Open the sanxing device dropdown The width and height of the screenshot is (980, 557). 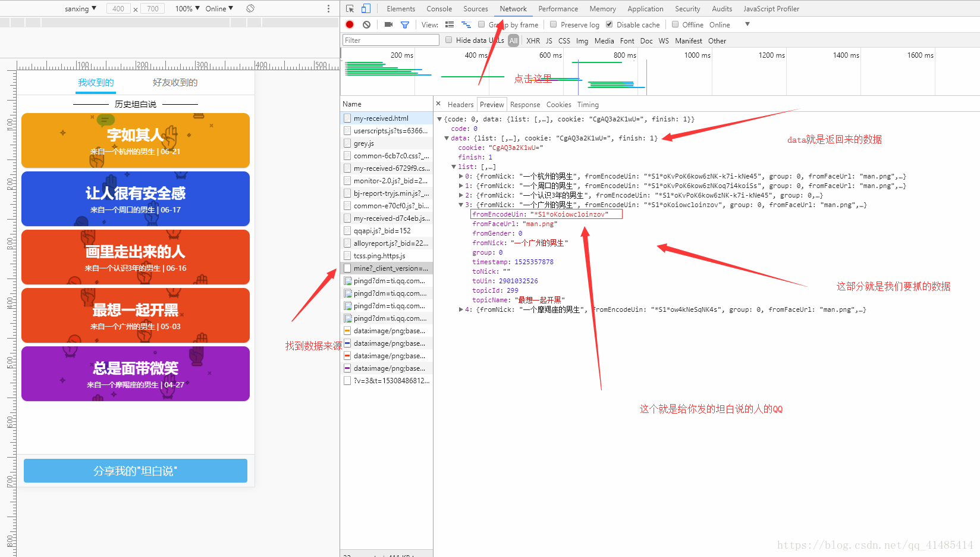tap(80, 9)
